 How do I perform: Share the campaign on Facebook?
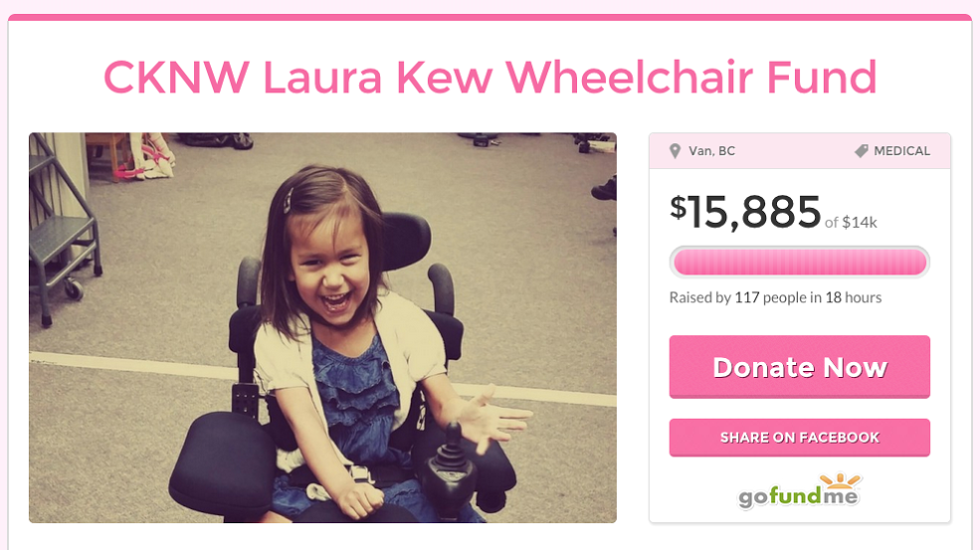pos(799,438)
